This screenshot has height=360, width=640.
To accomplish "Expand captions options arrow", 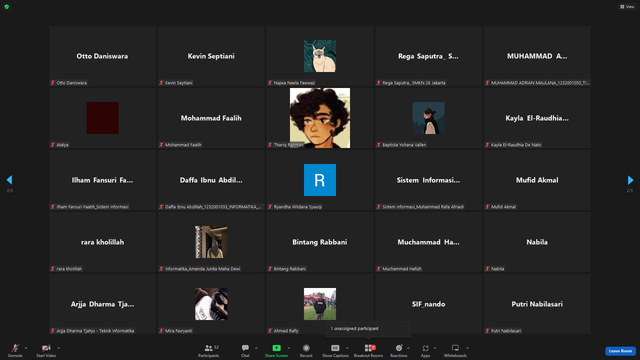I will click(347, 348).
